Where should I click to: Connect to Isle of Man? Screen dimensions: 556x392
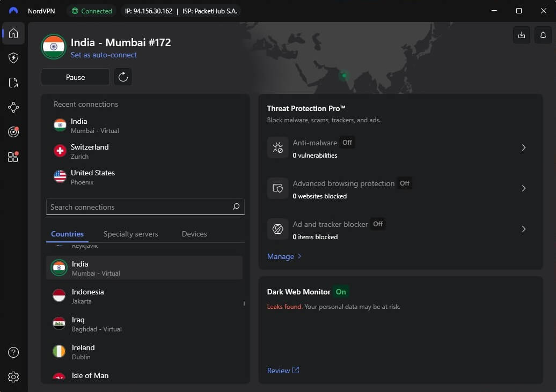pyautogui.click(x=144, y=375)
